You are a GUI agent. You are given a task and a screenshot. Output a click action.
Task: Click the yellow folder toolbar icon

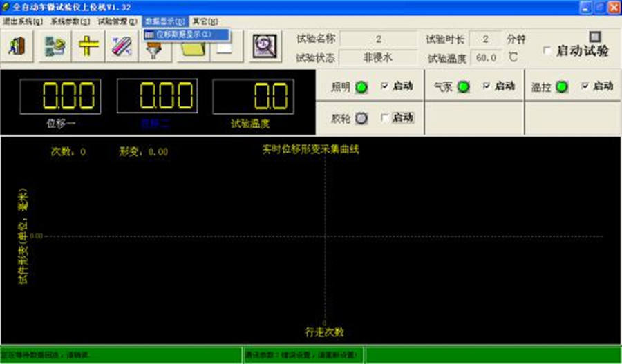tap(193, 49)
